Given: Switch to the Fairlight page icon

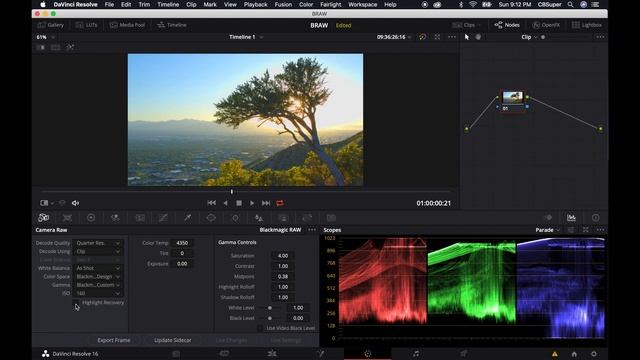Looking at the screenshot, I should pyautogui.click(x=416, y=353).
